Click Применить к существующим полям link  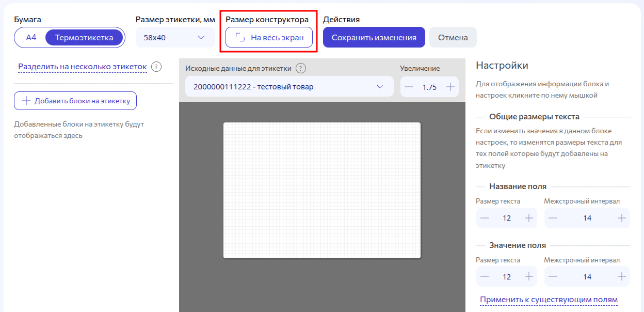549,300
